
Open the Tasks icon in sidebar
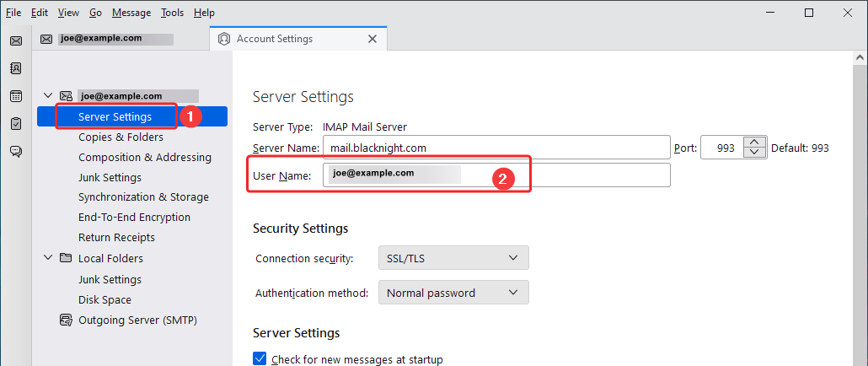[x=15, y=124]
